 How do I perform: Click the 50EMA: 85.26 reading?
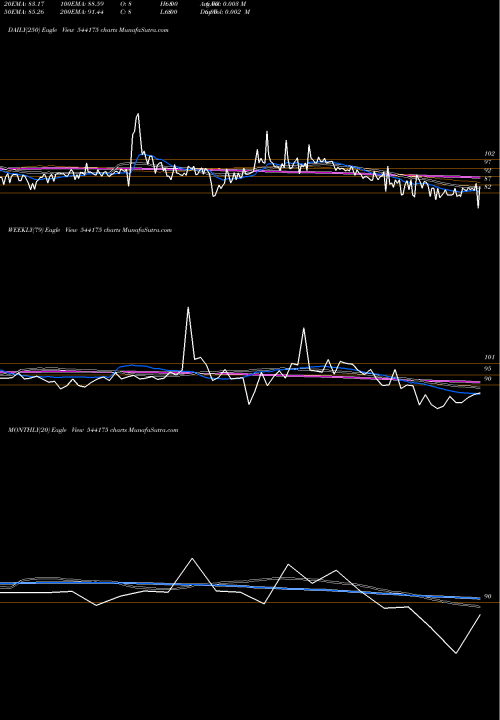pos(23,12)
